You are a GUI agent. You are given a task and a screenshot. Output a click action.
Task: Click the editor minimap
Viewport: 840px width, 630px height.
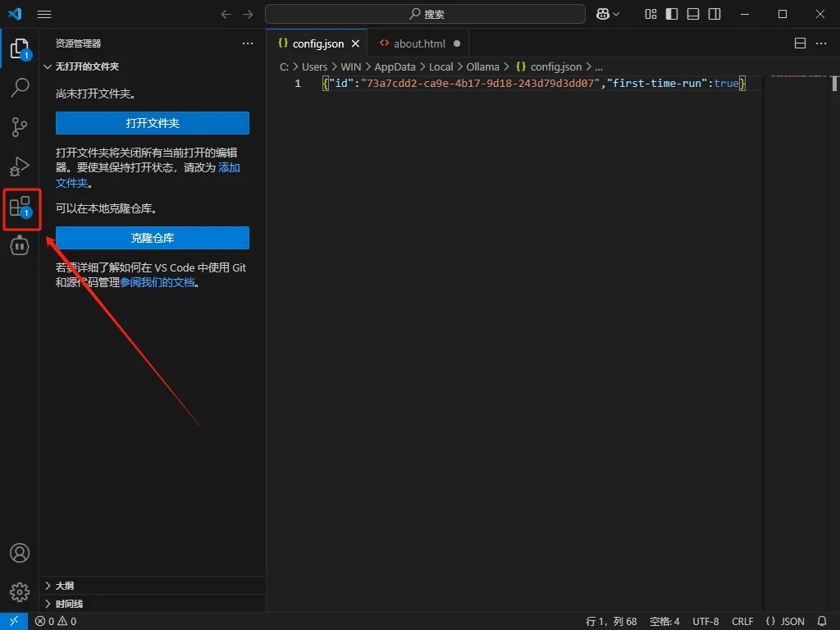(798, 76)
